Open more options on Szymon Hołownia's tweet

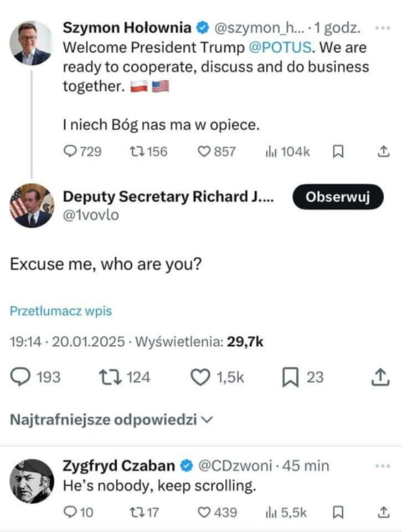[x=383, y=28]
